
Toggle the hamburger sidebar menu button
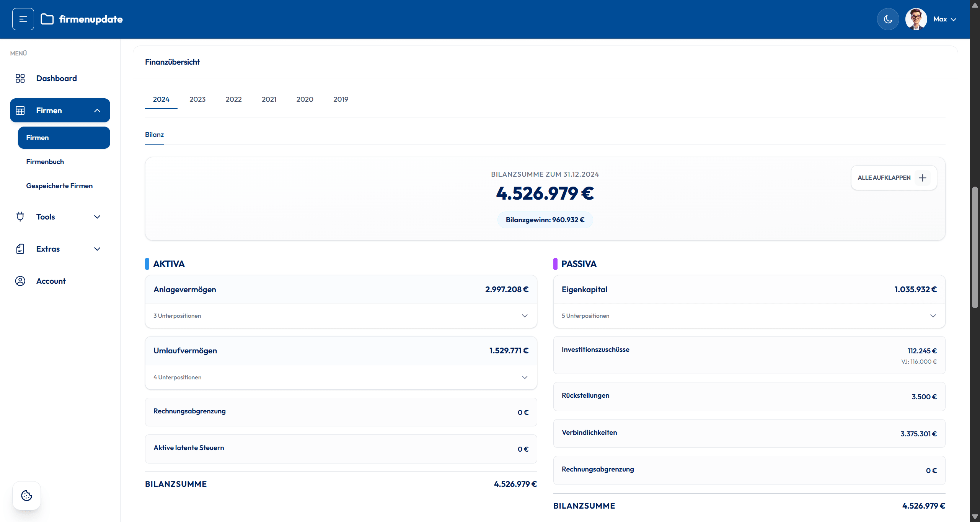point(23,19)
